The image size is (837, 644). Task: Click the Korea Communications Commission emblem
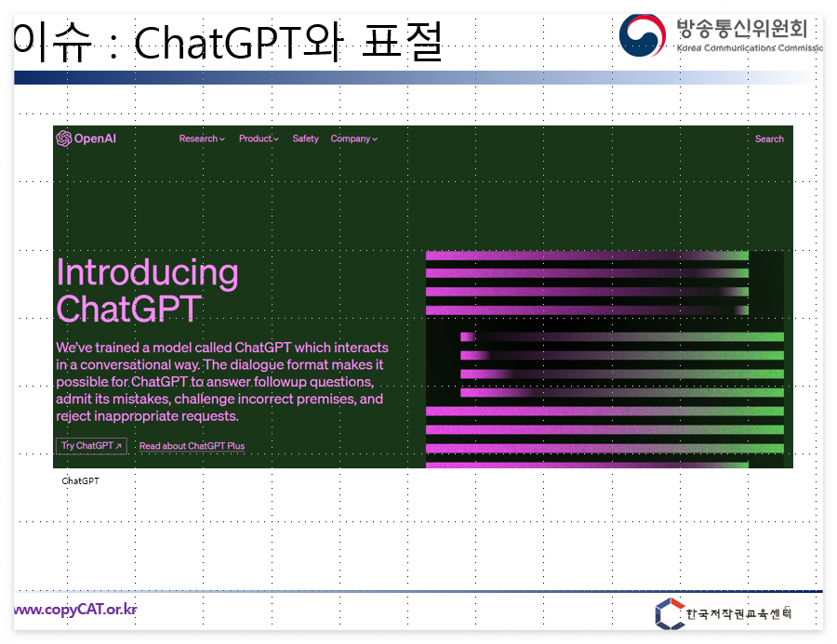click(x=643, y=35)
